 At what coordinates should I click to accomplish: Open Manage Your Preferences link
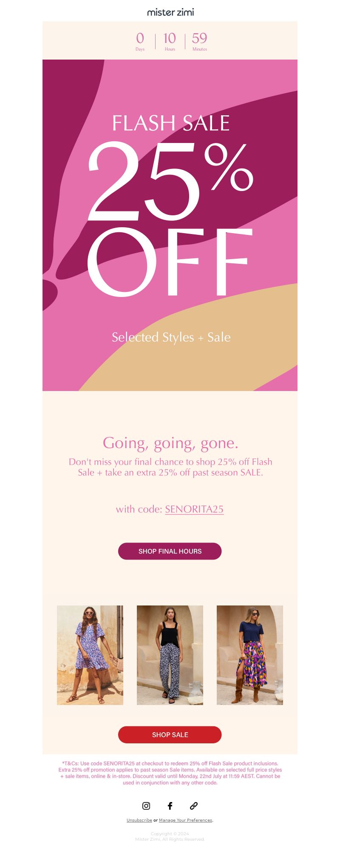click(186, 820)
